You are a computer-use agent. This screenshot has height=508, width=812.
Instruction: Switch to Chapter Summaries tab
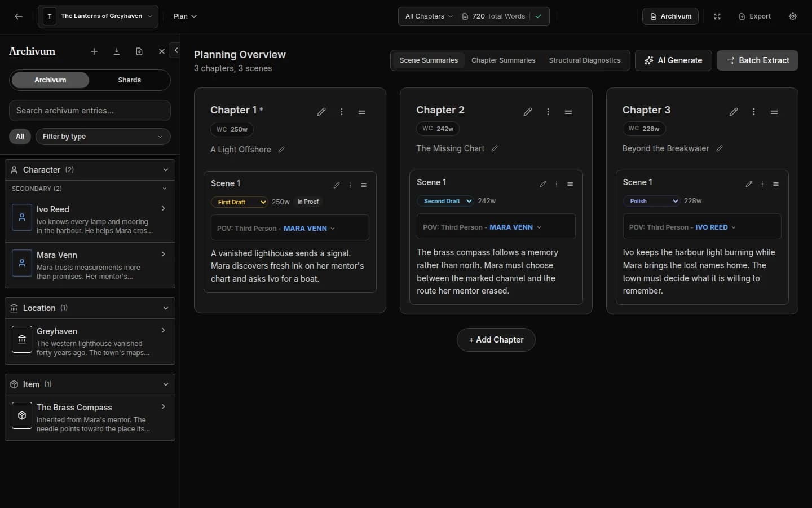click(x=504, y=60)
